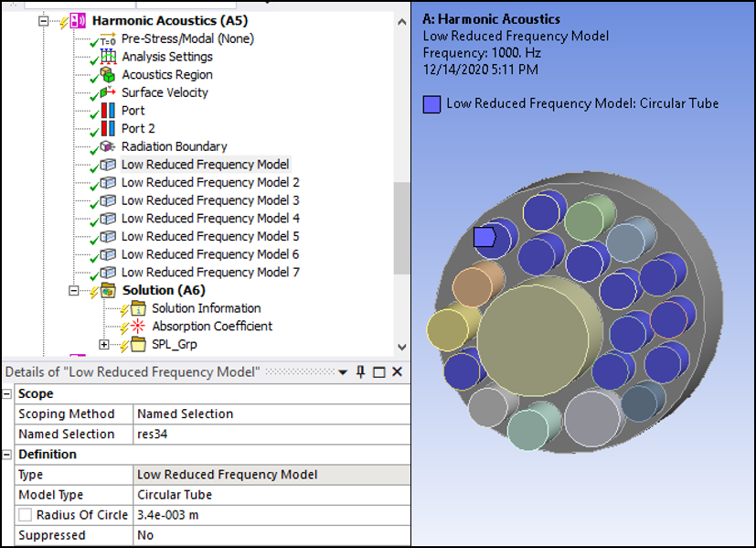Expand the SPL_Grp folder
The width and height of the screenshot is (756, 548).
tap(103, 345)
